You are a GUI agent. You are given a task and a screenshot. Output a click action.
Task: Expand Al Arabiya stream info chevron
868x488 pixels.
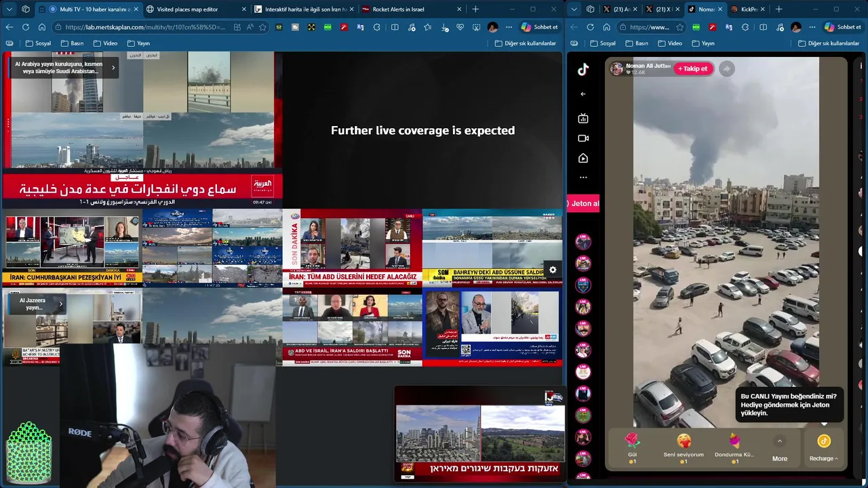(x=113, y=67)
